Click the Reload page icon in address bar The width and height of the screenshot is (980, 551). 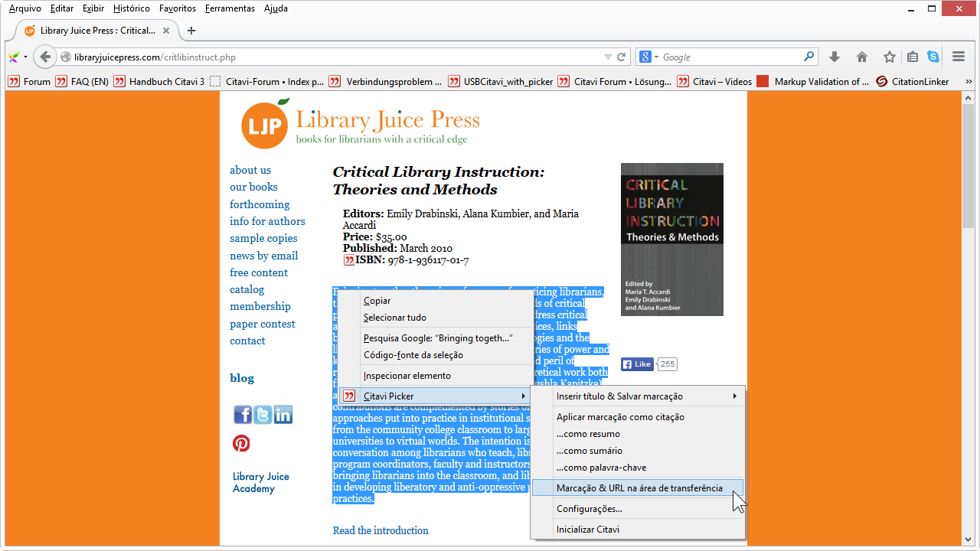pyautogui.click(x=622, y=57)
